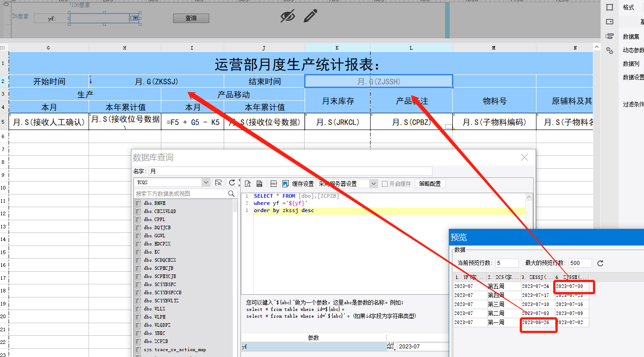Open the yf parameter combo box arrow
The image size is (644, 357).
(134, 18)
